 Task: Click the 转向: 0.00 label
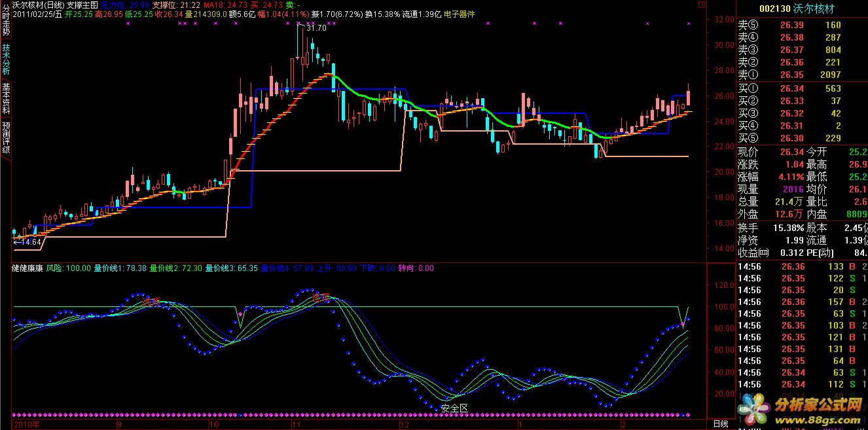pos(416,268)
